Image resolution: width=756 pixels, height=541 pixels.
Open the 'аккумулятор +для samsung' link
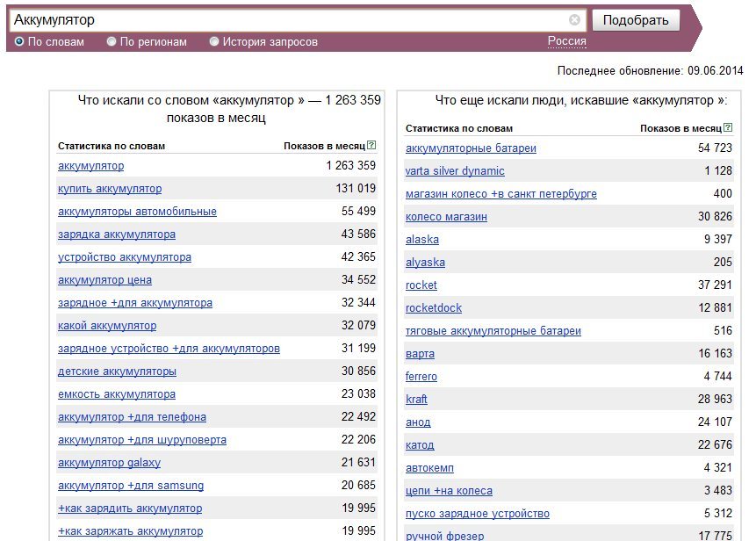pos(131,486)
